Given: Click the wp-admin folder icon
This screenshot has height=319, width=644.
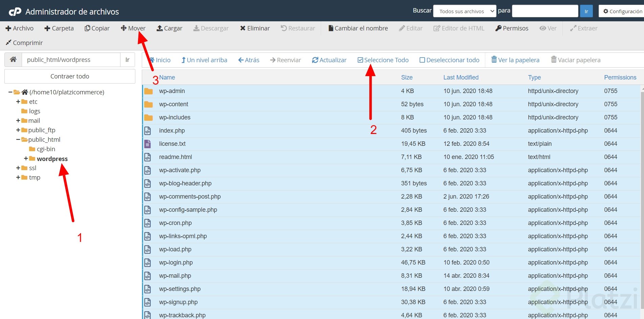Looking at the screenshot, I should click(148, 91).
